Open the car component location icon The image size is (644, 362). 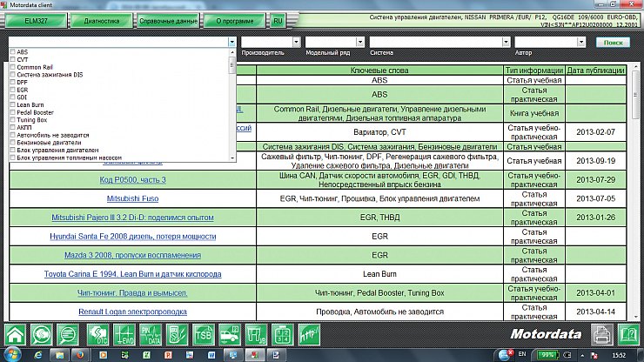230,334
